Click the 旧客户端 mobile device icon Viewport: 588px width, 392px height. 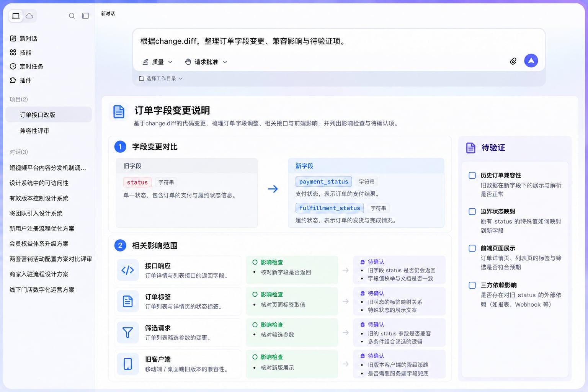tap(127, 364)
